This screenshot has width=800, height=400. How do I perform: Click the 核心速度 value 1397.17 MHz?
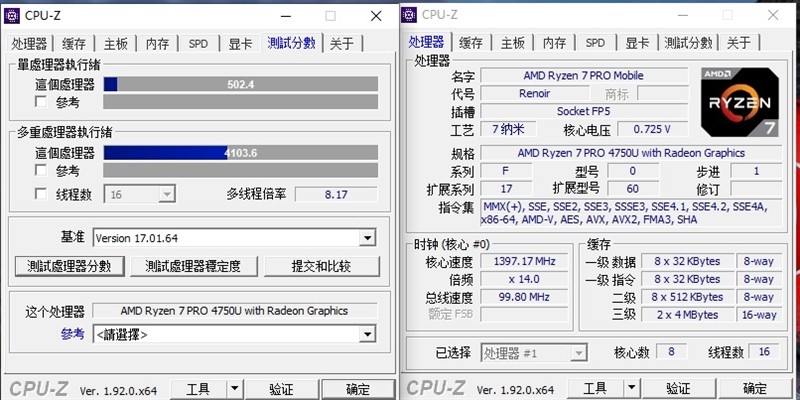point(524,261)
